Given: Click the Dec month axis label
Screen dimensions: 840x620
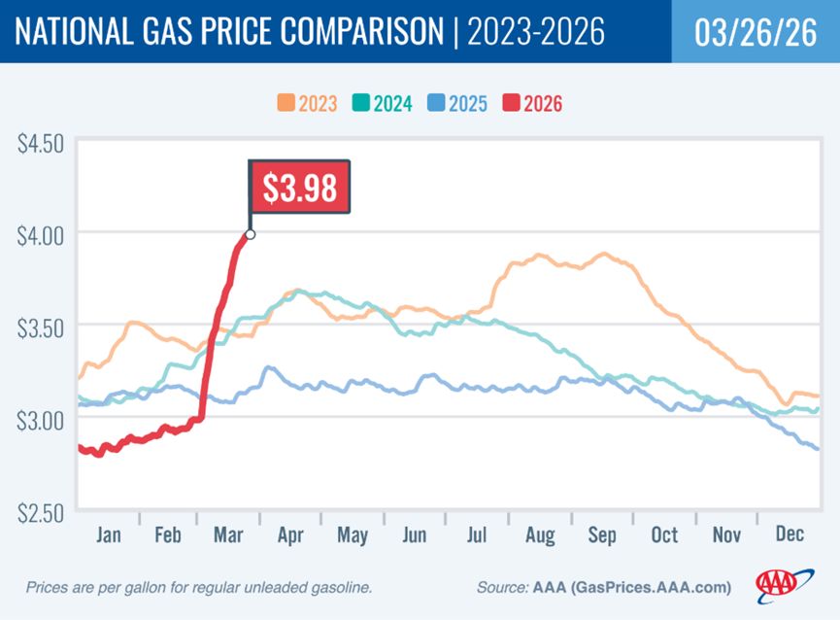Looking at the screenshot, I should click(790, 535).
